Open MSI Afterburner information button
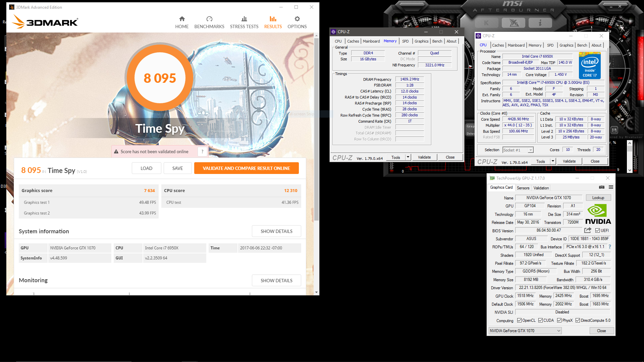 pos(540,23)
